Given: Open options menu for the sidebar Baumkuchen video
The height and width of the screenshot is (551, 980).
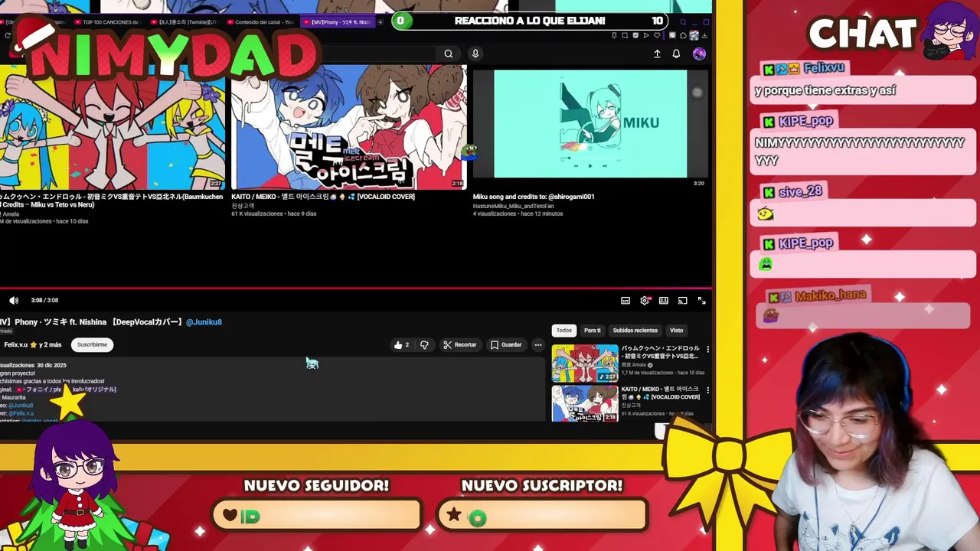Looking at the screenshot, I should click(707, 350).
